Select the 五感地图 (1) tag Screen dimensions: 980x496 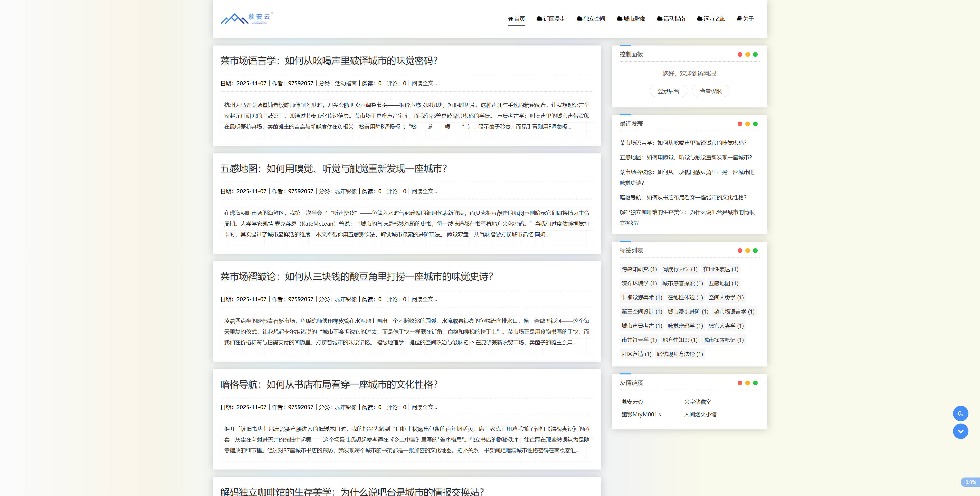pos(723,283)
